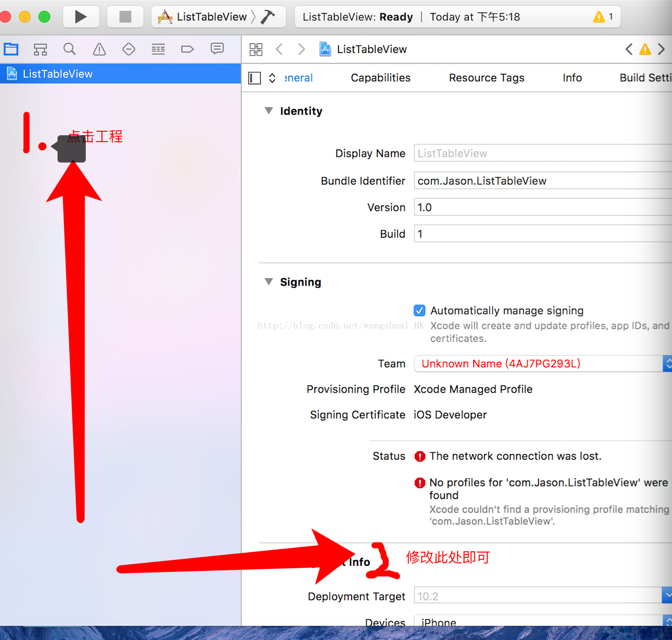Viewport: 672px width, 640px height.
Task: Open the Issue navigator warning icon
Action: (99, 49)
